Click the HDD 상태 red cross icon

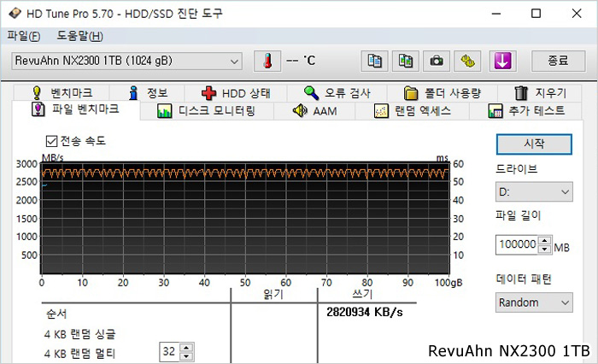point(208,93)
